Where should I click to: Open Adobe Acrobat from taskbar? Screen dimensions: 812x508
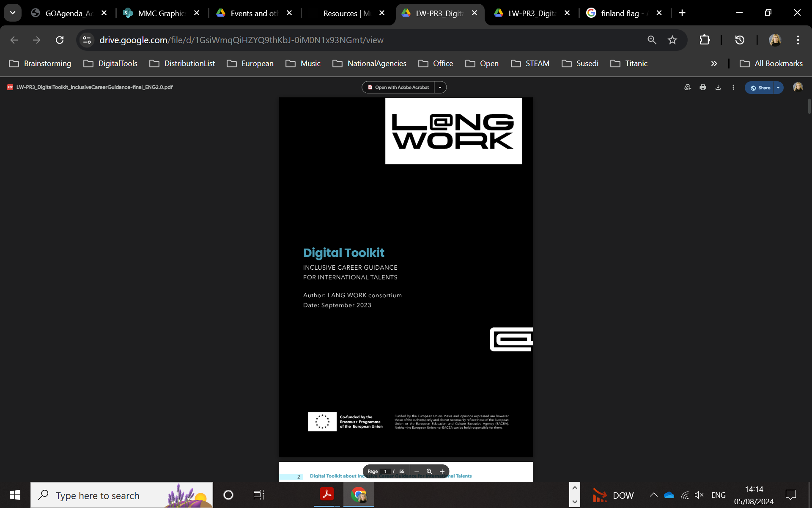327,494
